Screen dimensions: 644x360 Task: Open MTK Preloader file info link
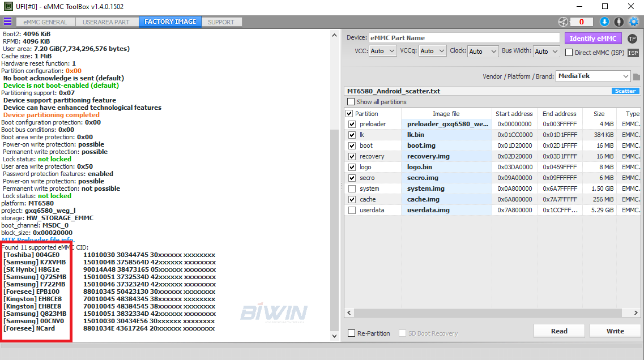pyautogui.click(x=37, y=239)
